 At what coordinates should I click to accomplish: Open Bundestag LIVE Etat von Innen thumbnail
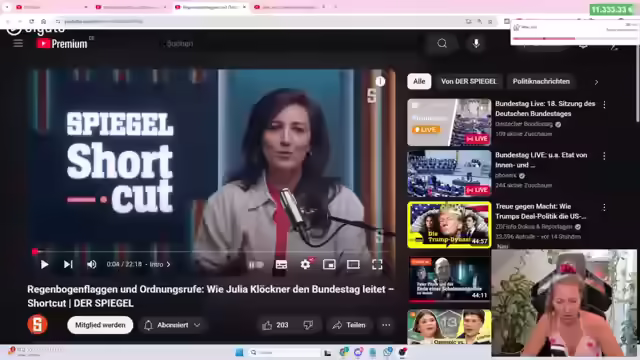[449, 173]
